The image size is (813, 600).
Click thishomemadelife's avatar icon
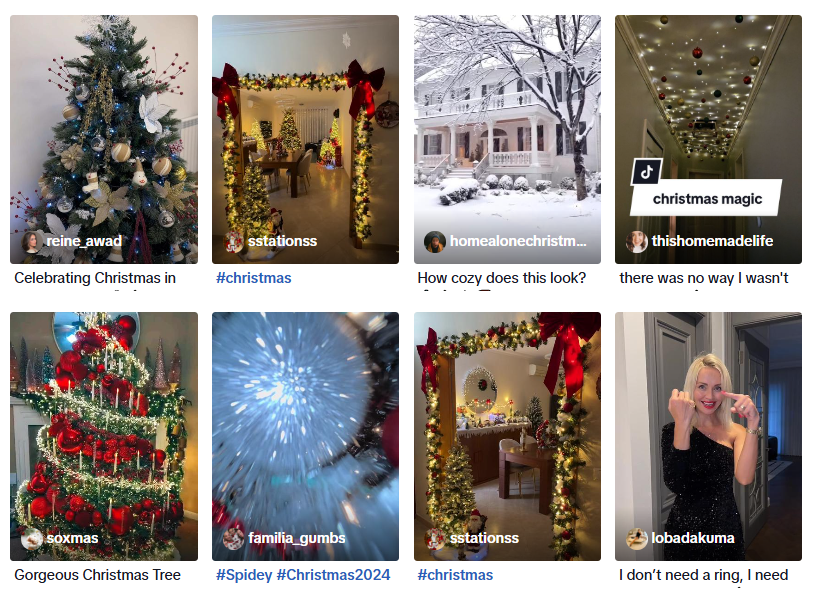(x=637, y=242)
